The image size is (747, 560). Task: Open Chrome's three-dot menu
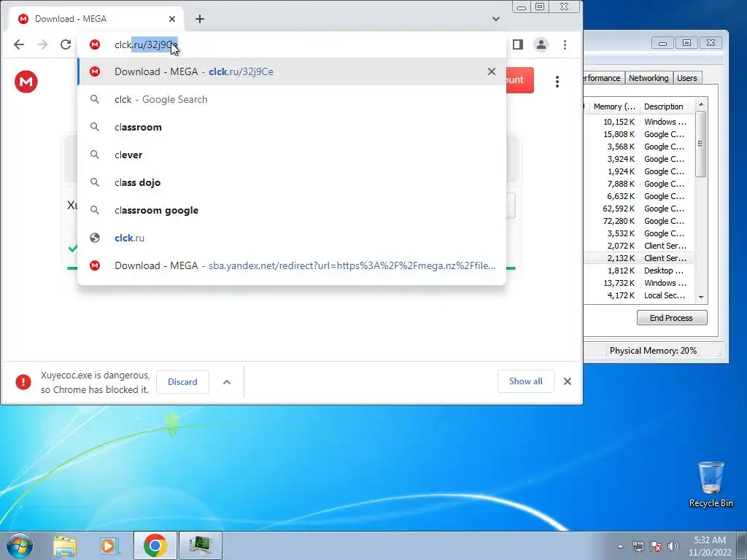(x=565, y=44)
